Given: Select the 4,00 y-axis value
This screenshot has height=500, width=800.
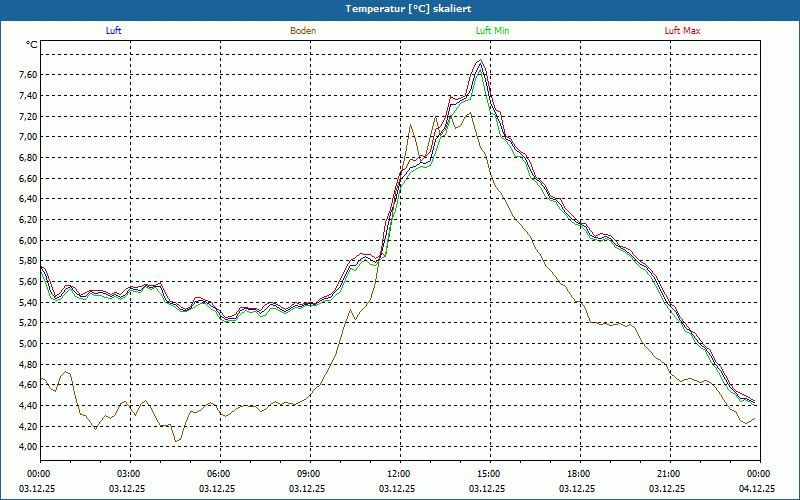Looking at the screenshot, I should coord(27,447).
